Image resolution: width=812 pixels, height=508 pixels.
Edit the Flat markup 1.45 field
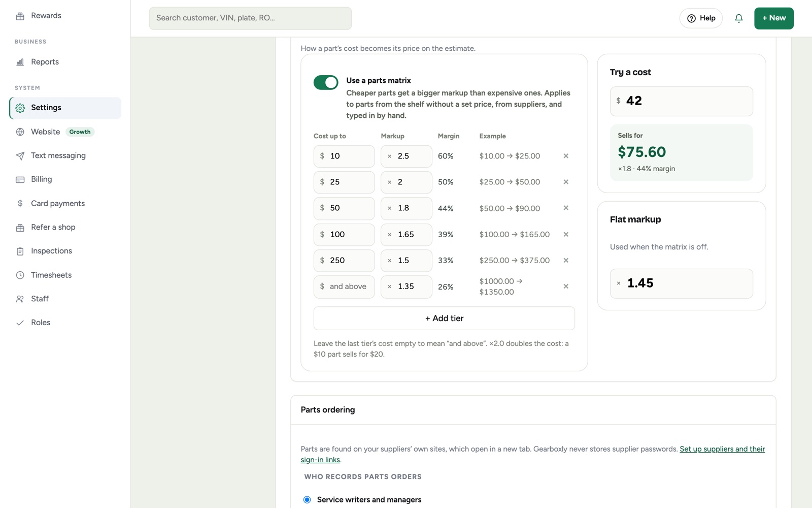tap(682, 283)
